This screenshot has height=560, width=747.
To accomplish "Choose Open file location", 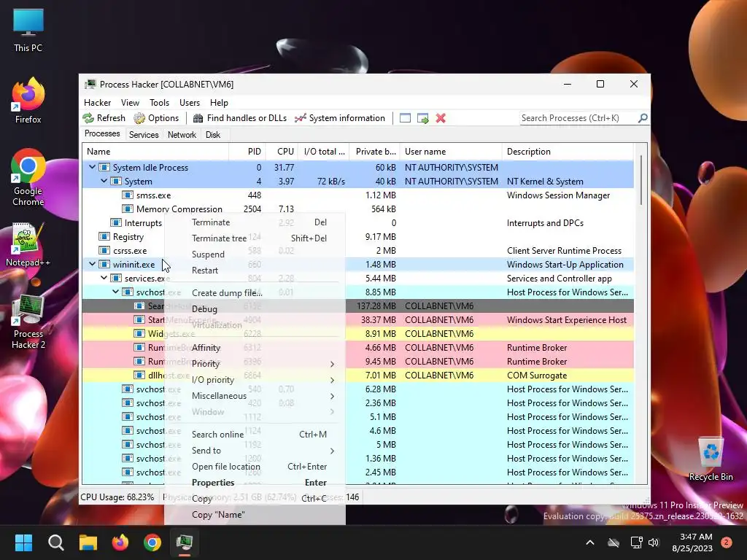I will 255,467.
